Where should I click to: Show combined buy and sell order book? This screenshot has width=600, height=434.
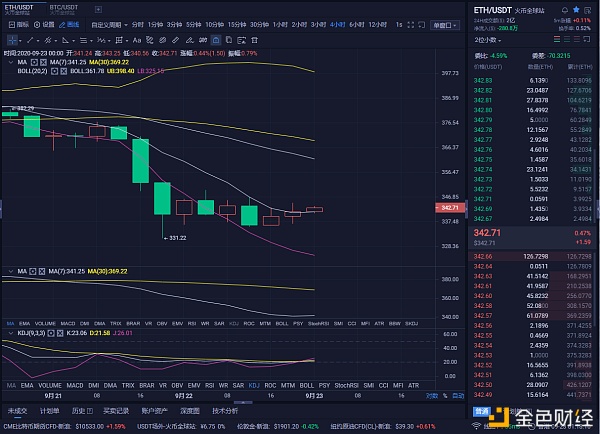click(557, 39)
